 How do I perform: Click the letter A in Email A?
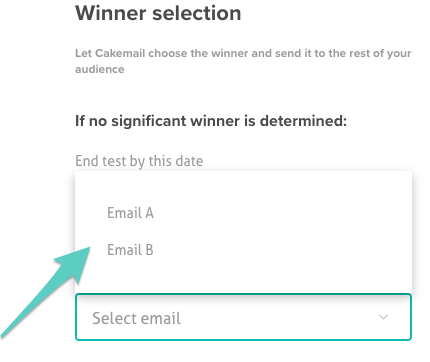(149, 213)
